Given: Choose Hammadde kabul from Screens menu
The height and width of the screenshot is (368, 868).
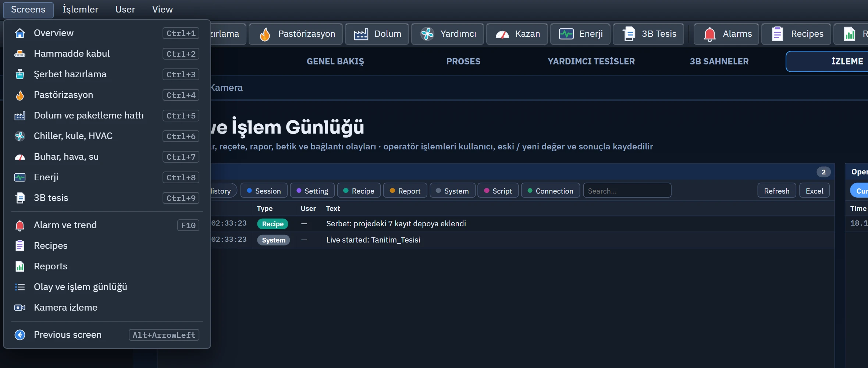Looking at the screenshot, I should pyautogui.click(x=107, y=54).
